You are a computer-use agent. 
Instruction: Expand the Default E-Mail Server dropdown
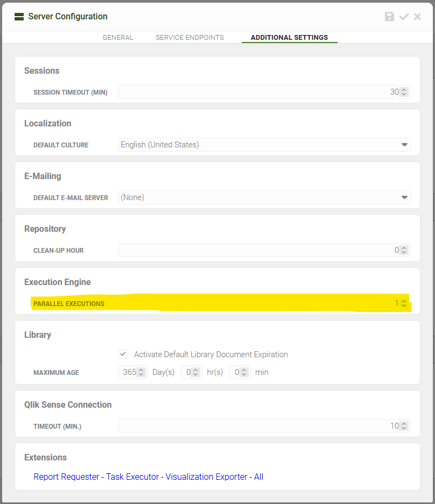tap(264, 197)
